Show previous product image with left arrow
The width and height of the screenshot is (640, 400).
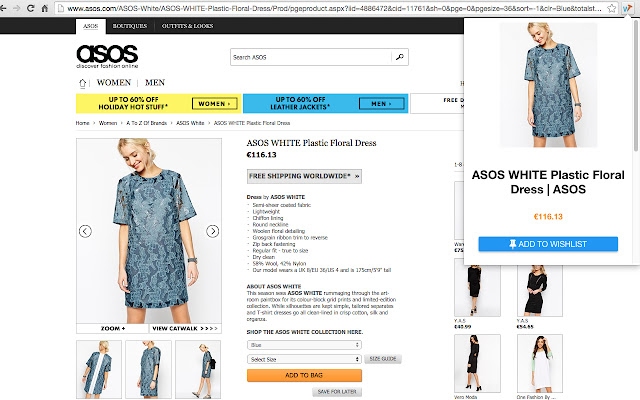point(85,231)
